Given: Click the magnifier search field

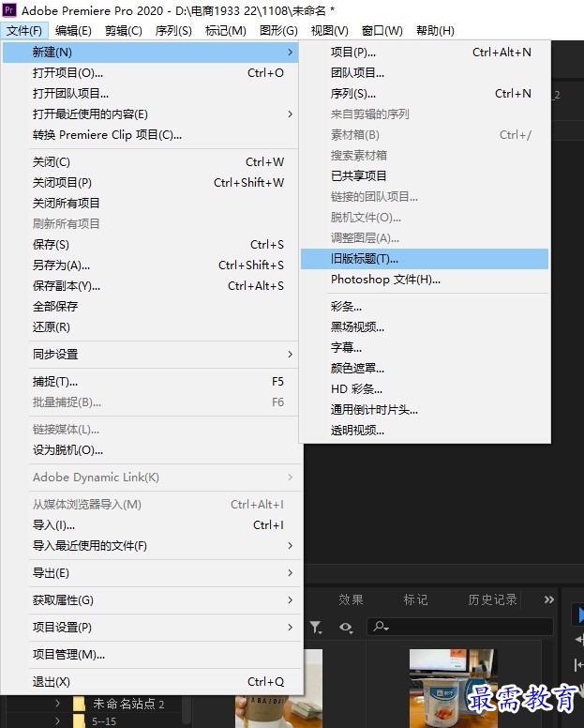Looking at the screenshot, I should [460, 627].
